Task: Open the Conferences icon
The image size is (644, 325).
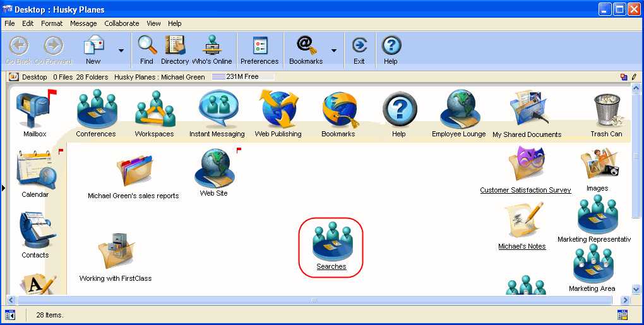Action: click(96, 109)
